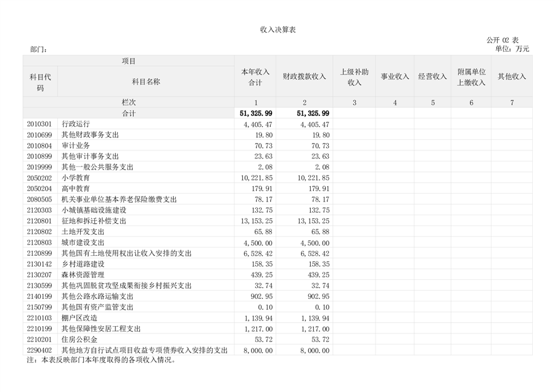The width and height of the screenshot is (555, 392).
Task: Select the 本年收入合计 column header
Action: pos(255,76)
